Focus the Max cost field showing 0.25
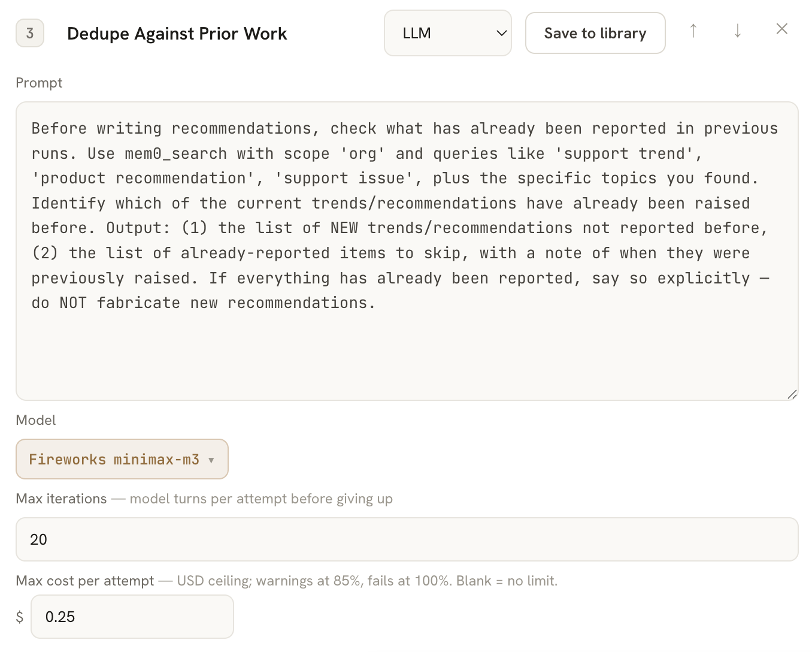The image size is (812, 652). point(132,617)
